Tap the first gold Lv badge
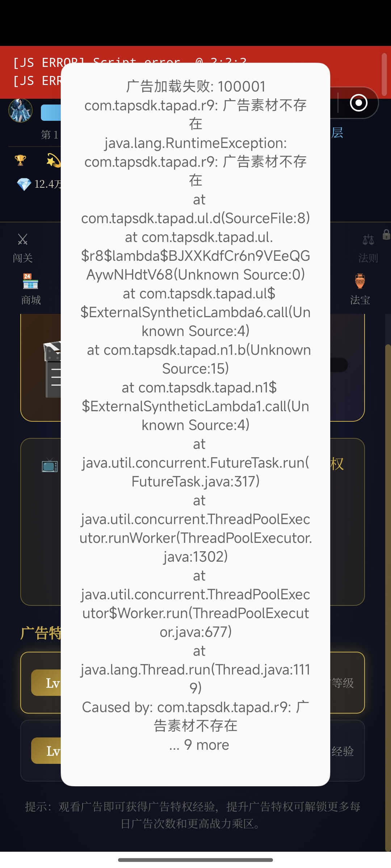The height and width of the screenshot is (868, 391). (46, 683)
